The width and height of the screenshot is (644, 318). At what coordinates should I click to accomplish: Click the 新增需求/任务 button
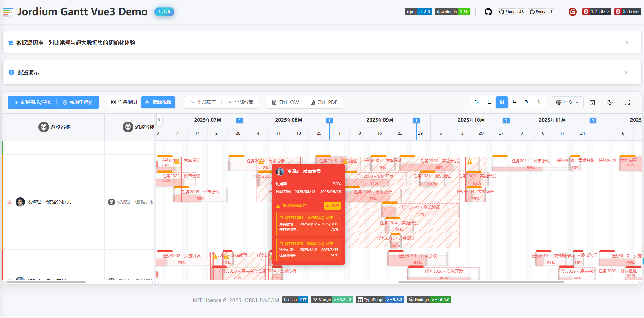pyautogui.click(x=32, y=102)
